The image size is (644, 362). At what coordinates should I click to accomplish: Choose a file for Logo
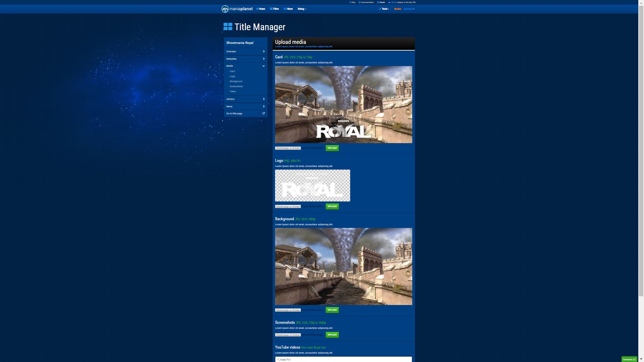[288, 206]
